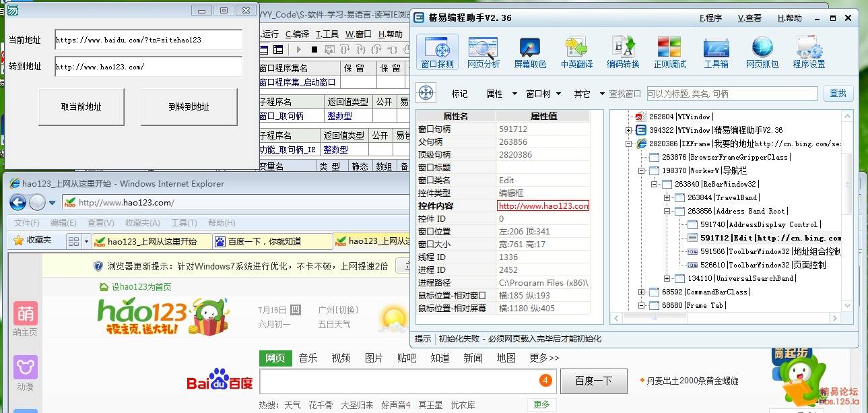Viewport: 868px width, 413px height.
Task: Click the 查找窗口 search input in the assistant
Action: click(x=731, y=94)
